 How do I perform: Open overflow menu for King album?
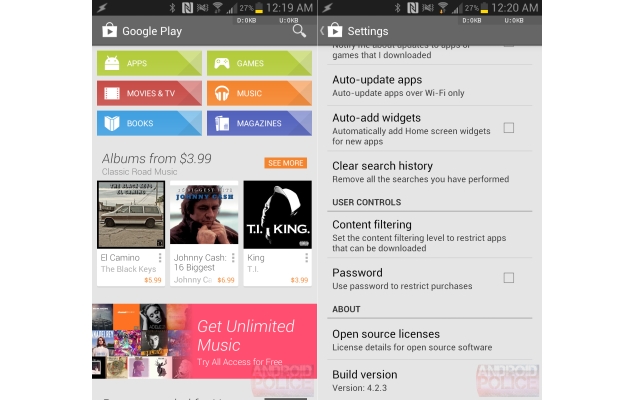click(x=307, y=258)
